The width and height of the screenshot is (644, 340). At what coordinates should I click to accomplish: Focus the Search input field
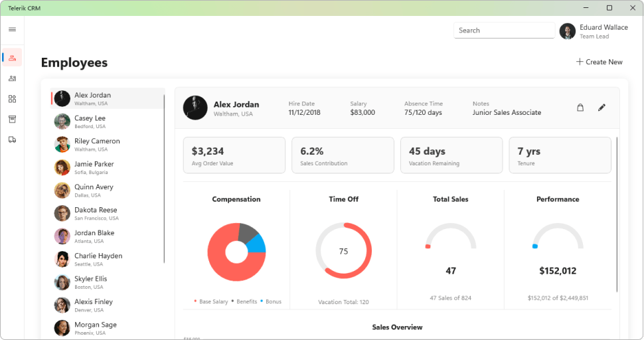coord(504,31)
